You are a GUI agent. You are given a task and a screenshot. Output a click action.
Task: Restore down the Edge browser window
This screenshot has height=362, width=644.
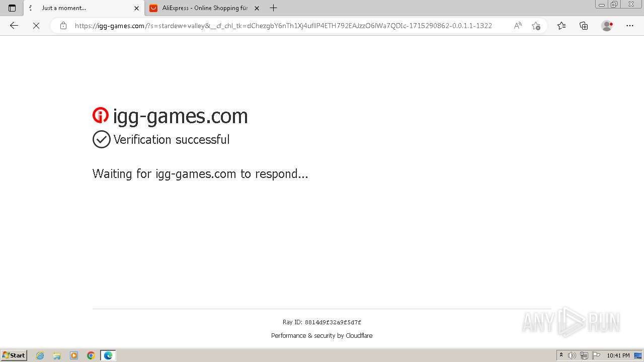(x=614, y=5)
